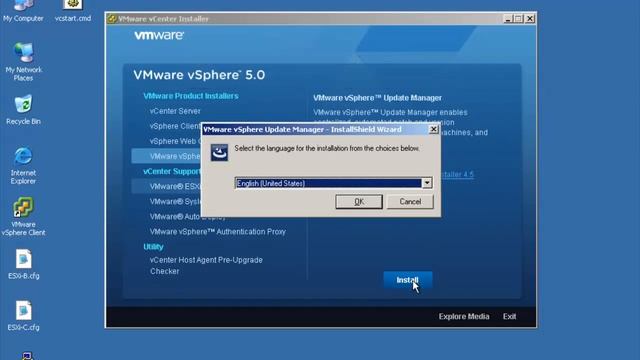Select the ESXi-B.cfg file icon

click(23, 264)
